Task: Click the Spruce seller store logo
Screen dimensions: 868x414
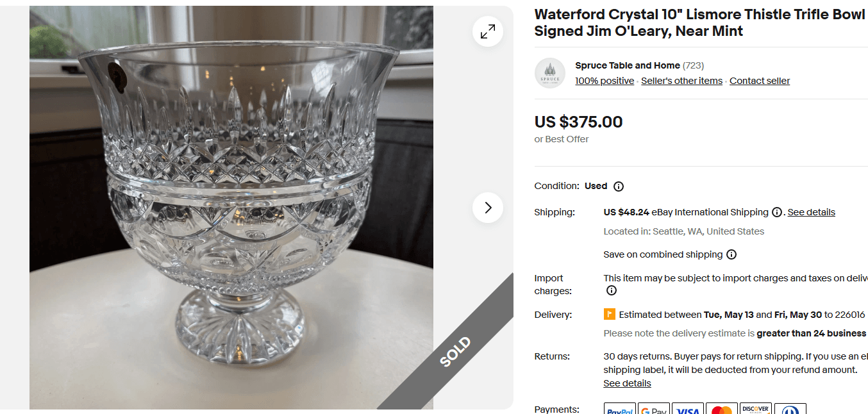Action: pyautogui.click(x=549, y=72)
